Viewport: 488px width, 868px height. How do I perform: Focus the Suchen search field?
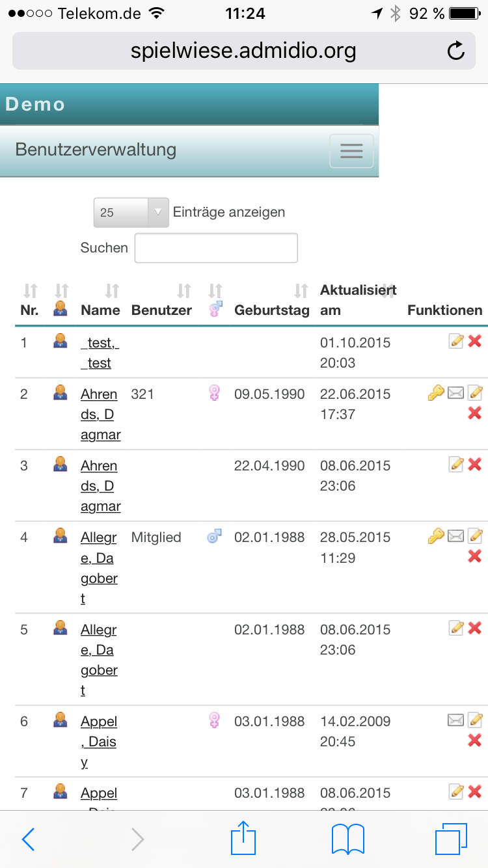coord(216,248)
